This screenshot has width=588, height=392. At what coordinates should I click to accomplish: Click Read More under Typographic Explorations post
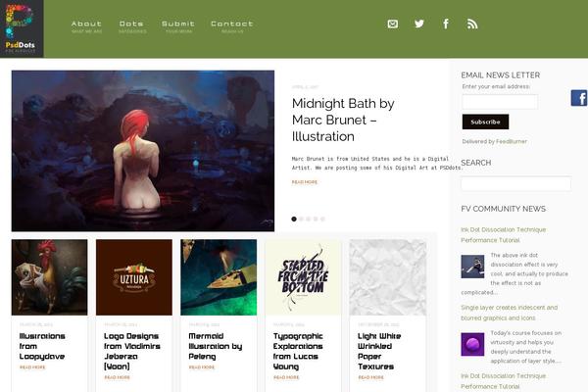pos(286,377)
